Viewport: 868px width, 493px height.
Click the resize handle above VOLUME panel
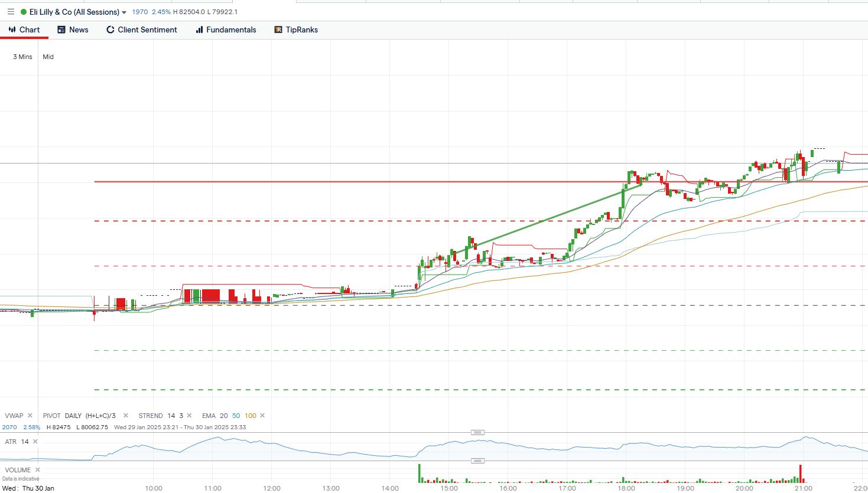click(477, 461)
